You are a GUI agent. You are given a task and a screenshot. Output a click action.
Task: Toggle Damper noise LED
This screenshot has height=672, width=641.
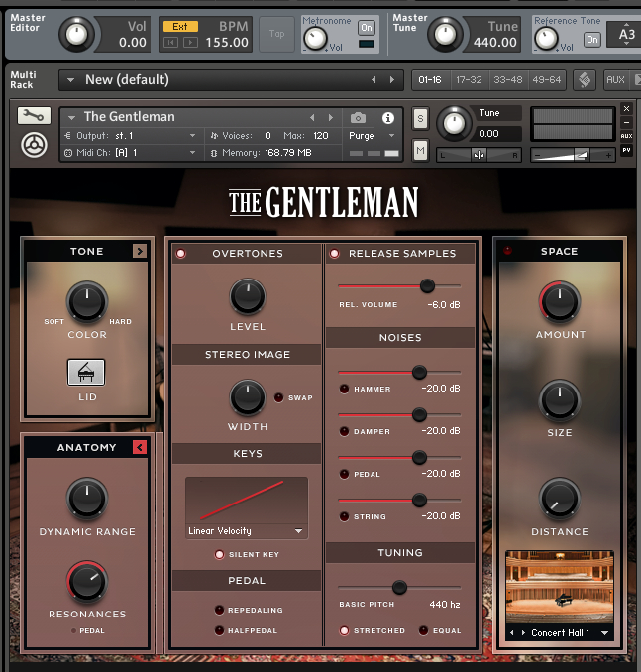pyautogui.click(x=344, y=431)
